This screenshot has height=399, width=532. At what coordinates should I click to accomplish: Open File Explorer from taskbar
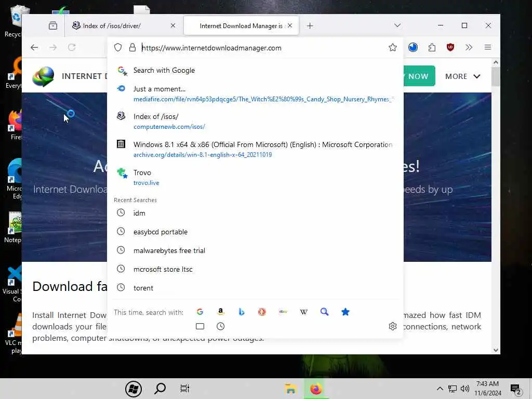tap(291, 389)
